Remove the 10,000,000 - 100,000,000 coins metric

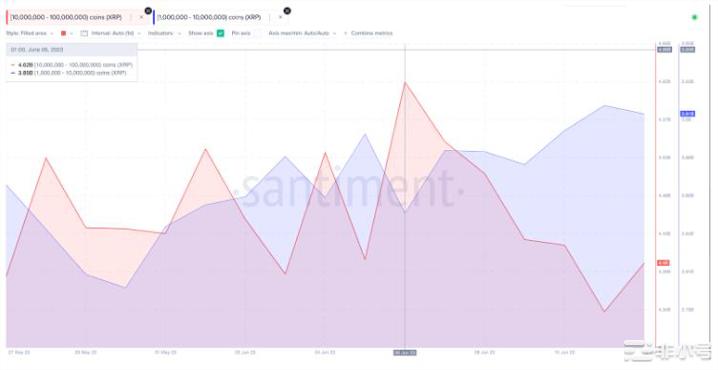[141, 17]
